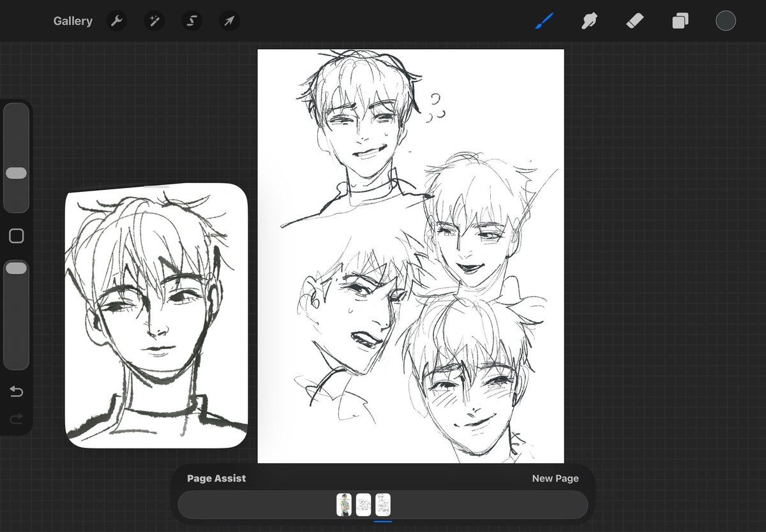Select the Transform arrow tool
The width and height of the screenshot is (766, 532).
229,20
